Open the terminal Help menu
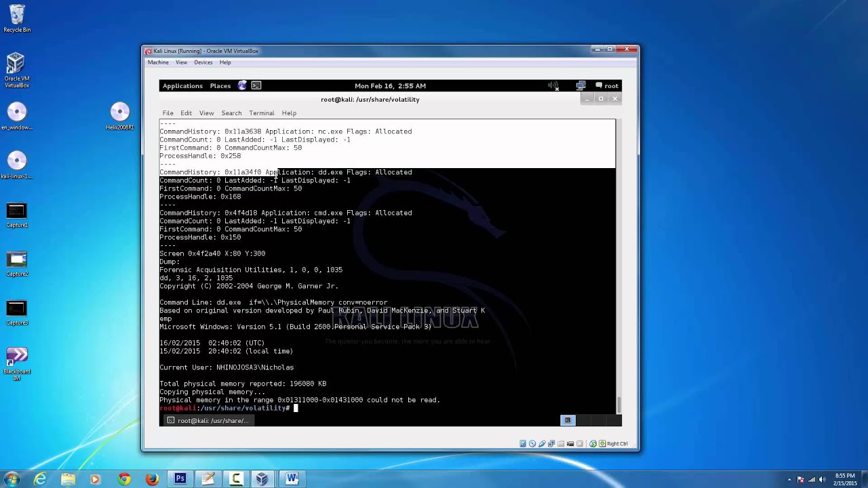 click(289, 113)
